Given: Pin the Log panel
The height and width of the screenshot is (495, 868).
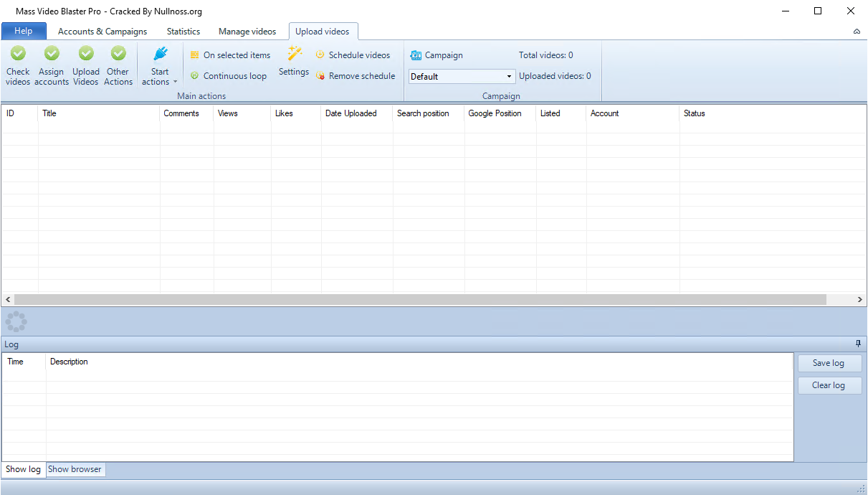Looking at the screenshot, I should tap(858, 344).
